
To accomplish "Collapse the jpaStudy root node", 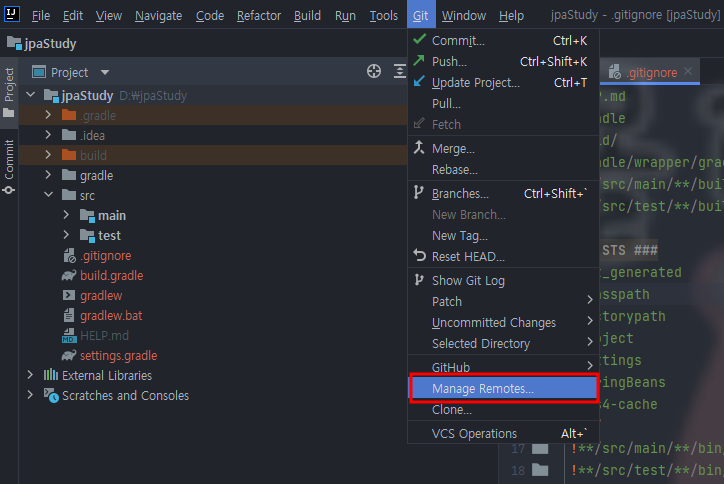I will (x=30, y=95).
